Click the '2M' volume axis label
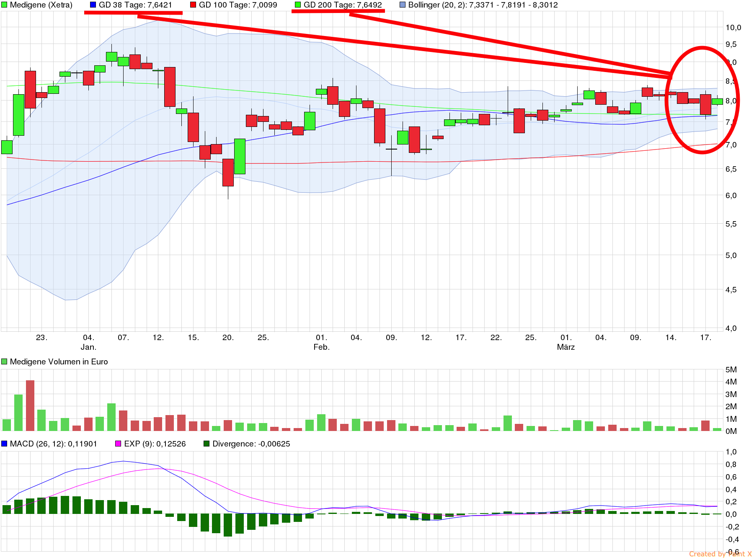754x560 pixels. pos(731,407)
